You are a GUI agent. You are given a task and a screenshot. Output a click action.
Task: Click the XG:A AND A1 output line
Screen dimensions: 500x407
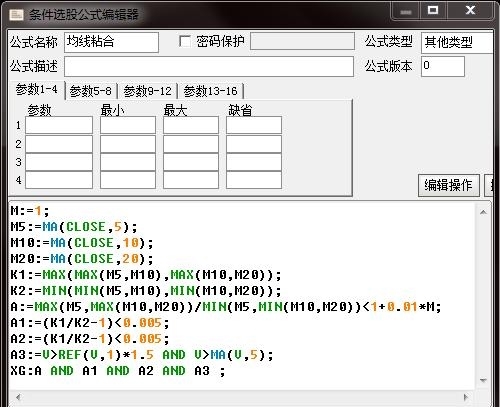[118, 371]
